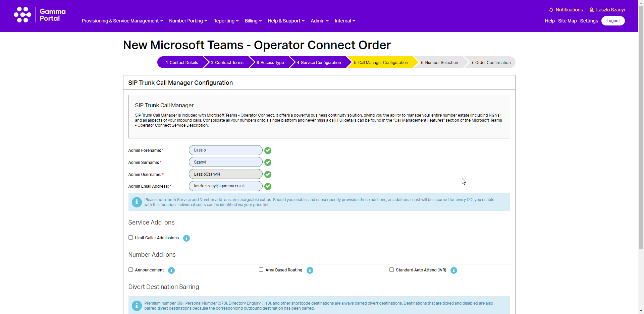
Task: Click info icon in chargeable add-ons notice
Action: pos(137,202)
